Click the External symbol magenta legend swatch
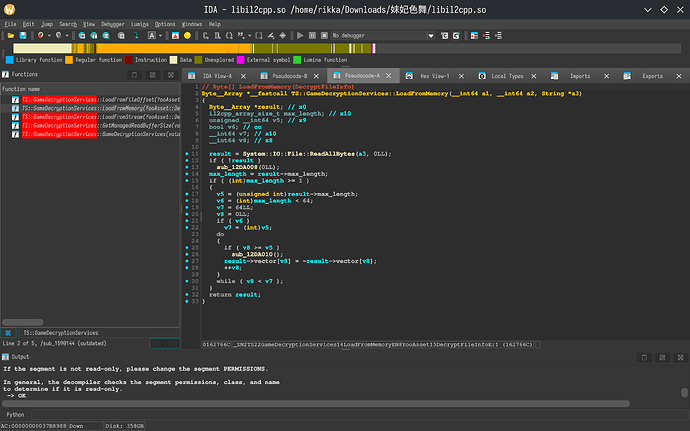Viewport: 690px width, 431px height. (241, 60)
